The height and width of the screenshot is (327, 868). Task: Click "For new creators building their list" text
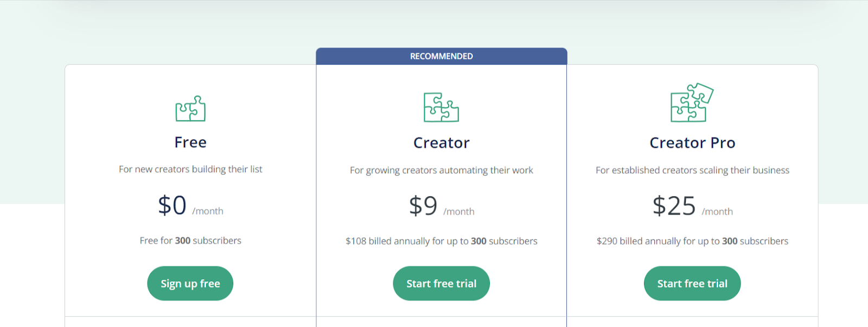pyautogui.click(x=190, y=169)
